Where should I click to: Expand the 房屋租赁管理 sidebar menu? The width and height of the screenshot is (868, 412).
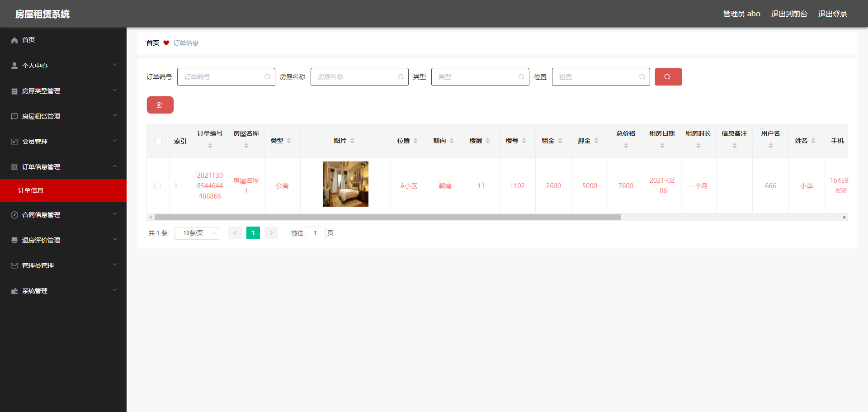click(63, 116)
